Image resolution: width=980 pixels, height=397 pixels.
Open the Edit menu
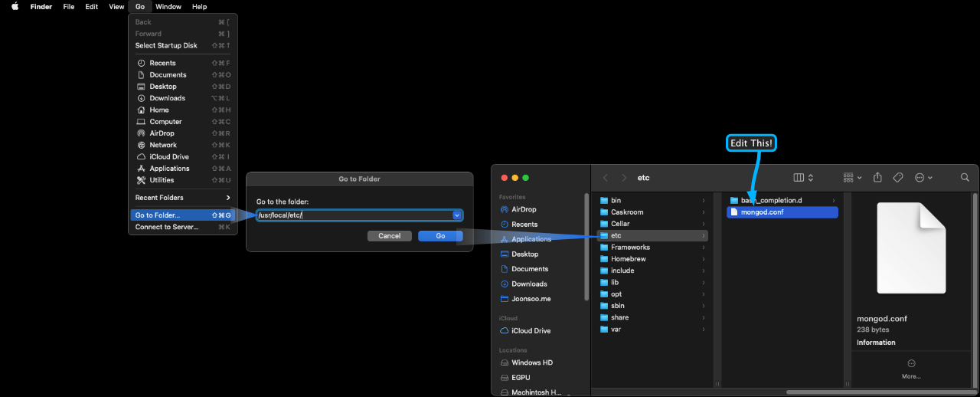click(x=92, y=6)
